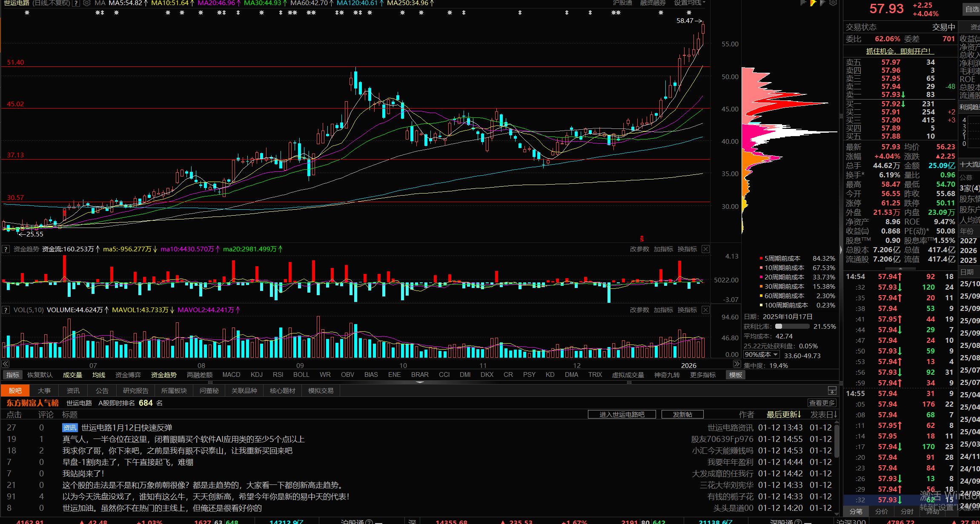Image resolution: width=980 pixels, height=524 pixels.
Task: Switch to the 研究报告 tab
Action: pyautogui.click(x=135, y=390)
